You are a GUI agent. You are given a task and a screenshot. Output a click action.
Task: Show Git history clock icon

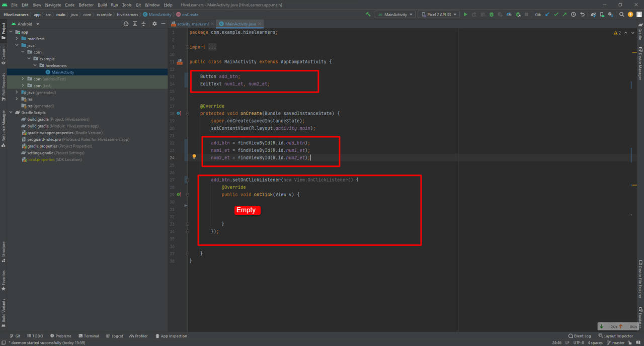[574, 15]
